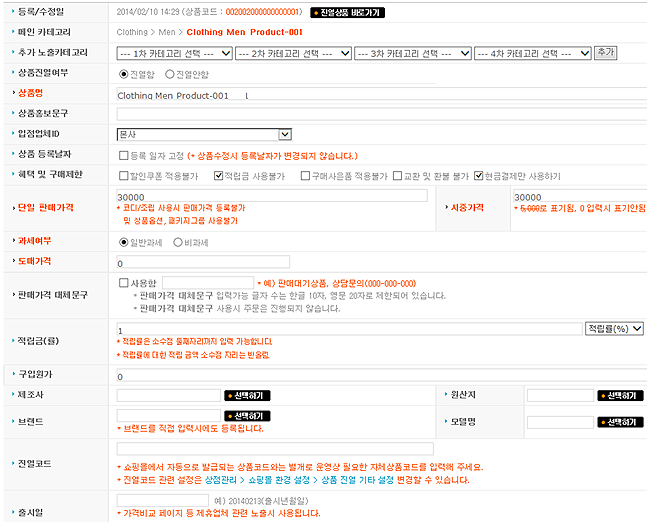
Task: Focus the 출시일 date input field
Action: coord(162,503)
